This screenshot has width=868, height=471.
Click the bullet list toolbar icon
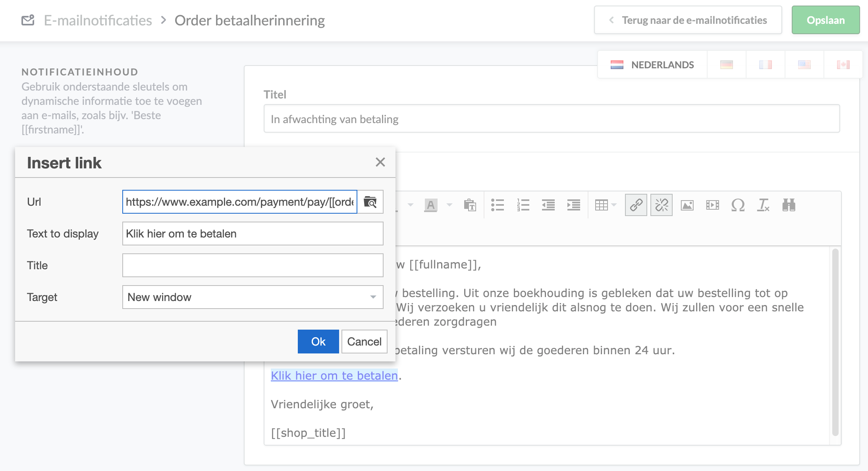click(498, 205)
